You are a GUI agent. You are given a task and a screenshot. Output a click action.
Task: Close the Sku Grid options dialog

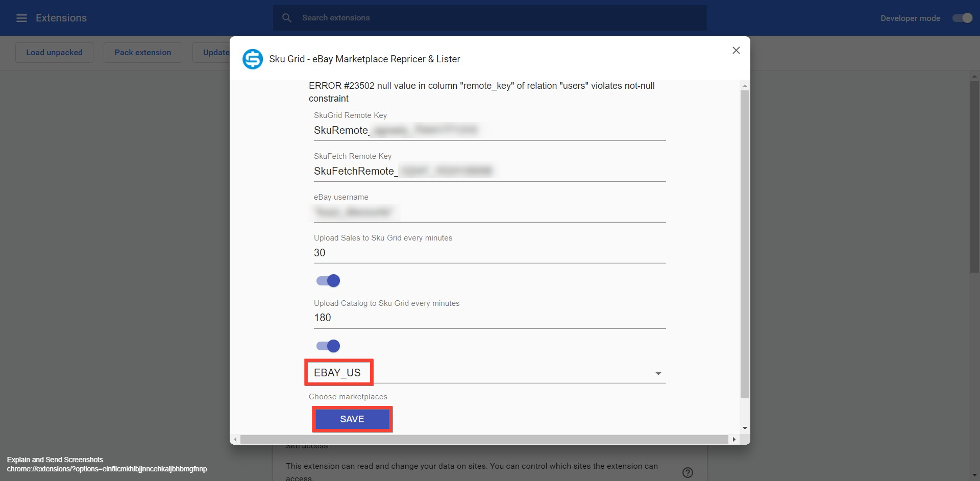pyautogui.click(x=736, y=51)
